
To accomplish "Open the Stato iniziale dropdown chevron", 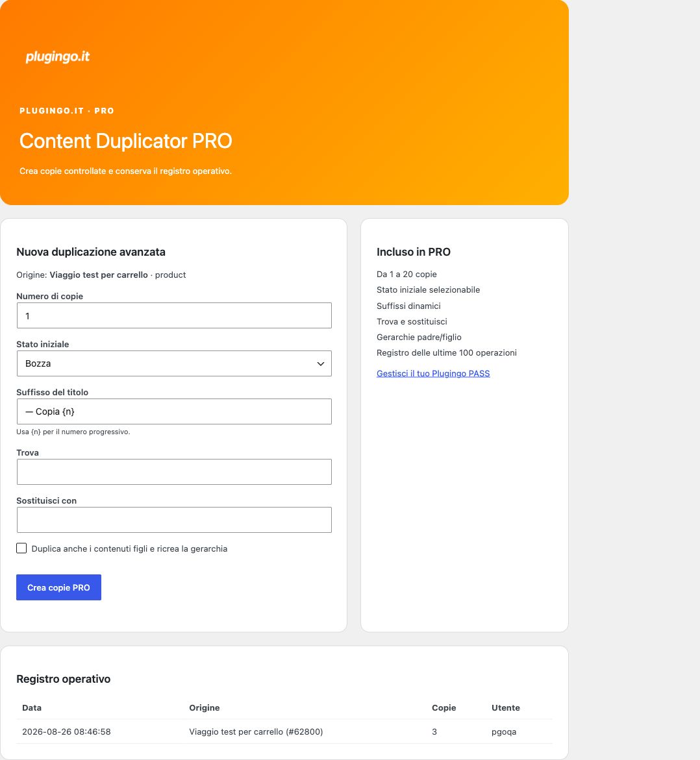I will click(320, 363).
